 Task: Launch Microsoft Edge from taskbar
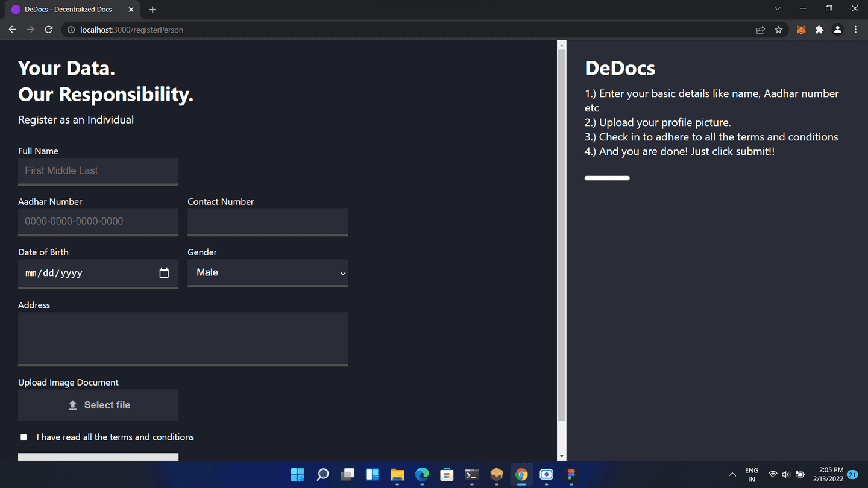[x=422, y=474]
